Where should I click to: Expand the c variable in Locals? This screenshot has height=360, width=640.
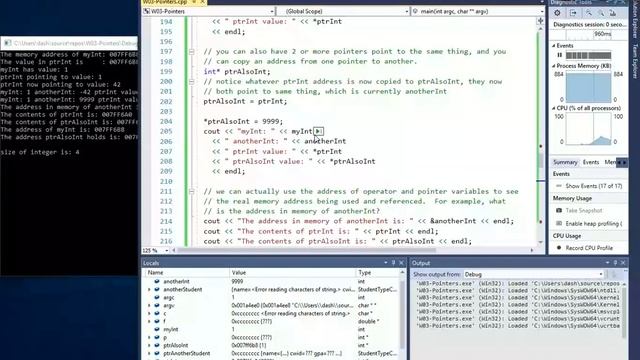click(149, 313)
